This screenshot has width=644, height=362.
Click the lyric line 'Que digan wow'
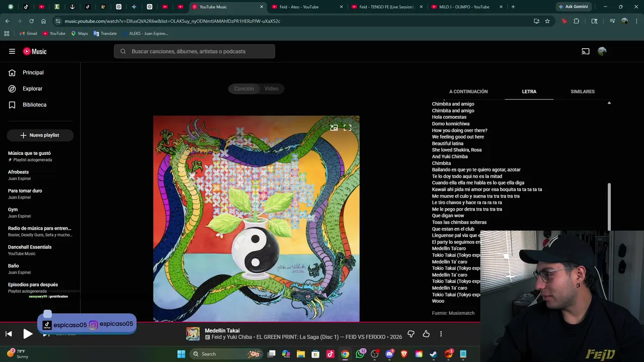coord(448,216)
